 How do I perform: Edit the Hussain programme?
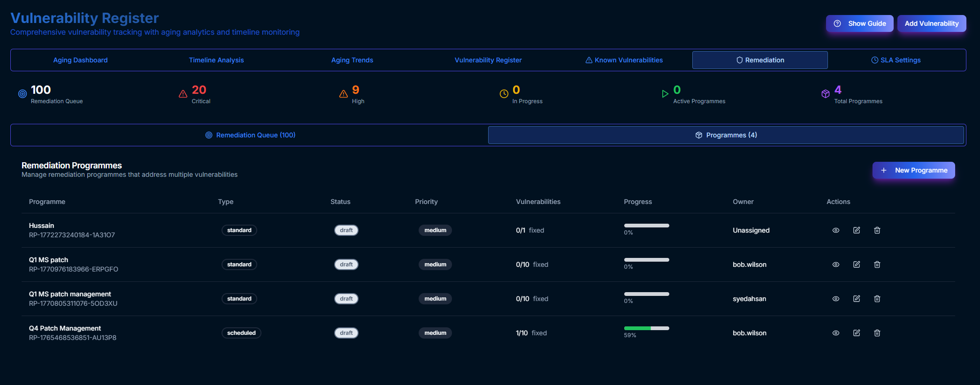[x=857, y=230]
